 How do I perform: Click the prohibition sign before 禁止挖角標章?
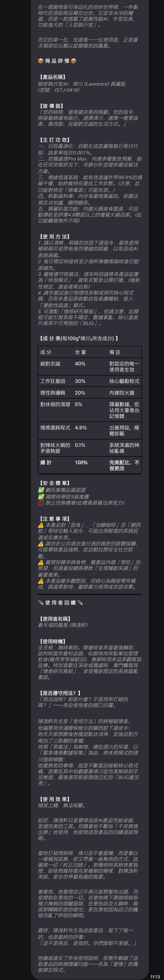click(41, 503)
